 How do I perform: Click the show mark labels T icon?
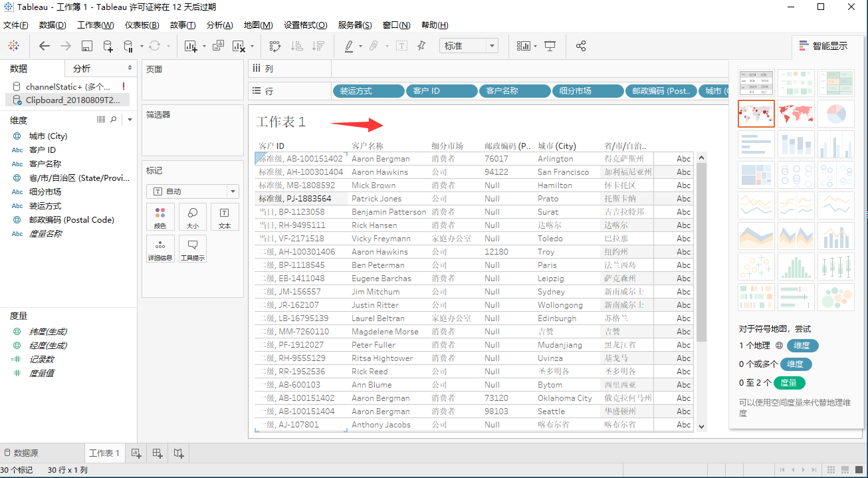coord(401,46)
